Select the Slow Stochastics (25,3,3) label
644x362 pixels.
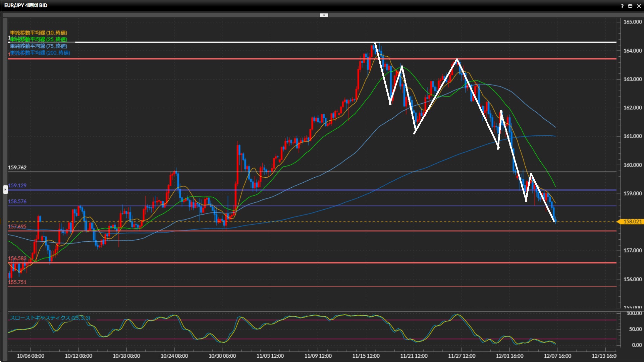(x=50, y=318)
